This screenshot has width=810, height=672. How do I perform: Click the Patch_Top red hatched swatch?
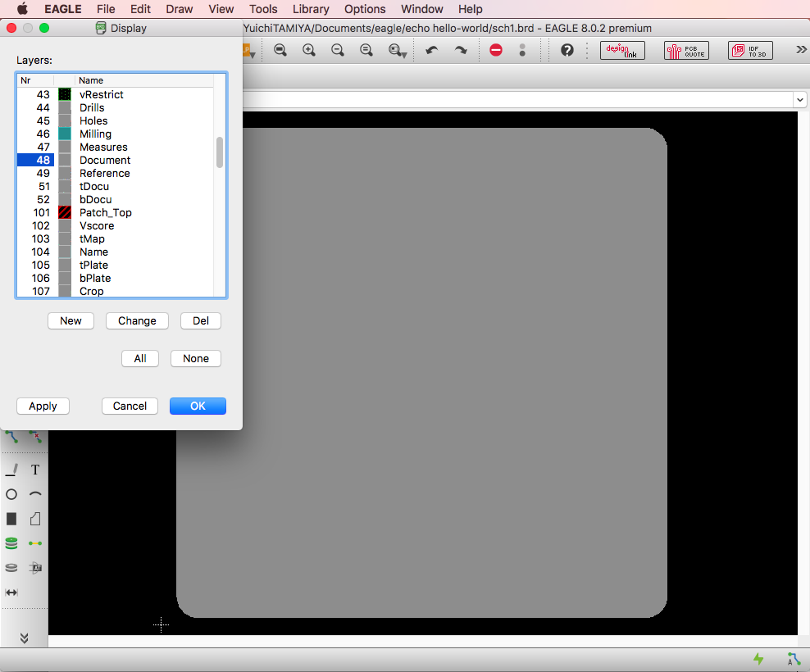65,212
